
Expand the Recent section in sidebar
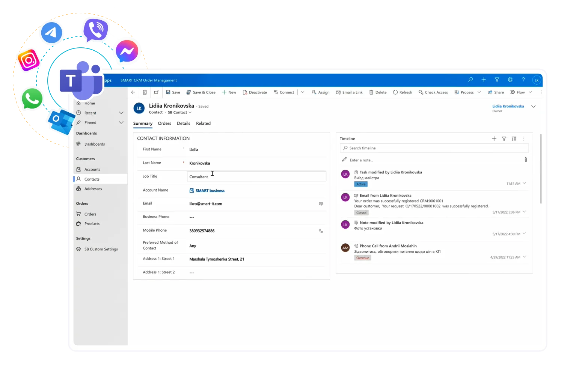(x=121, y=113)
